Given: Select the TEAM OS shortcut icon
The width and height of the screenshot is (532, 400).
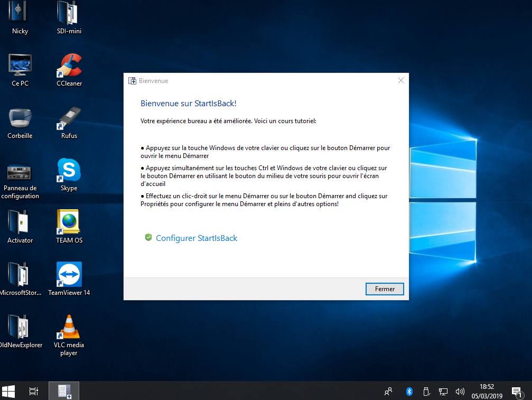Looking at the screenshot, I should tap(69, 227).
